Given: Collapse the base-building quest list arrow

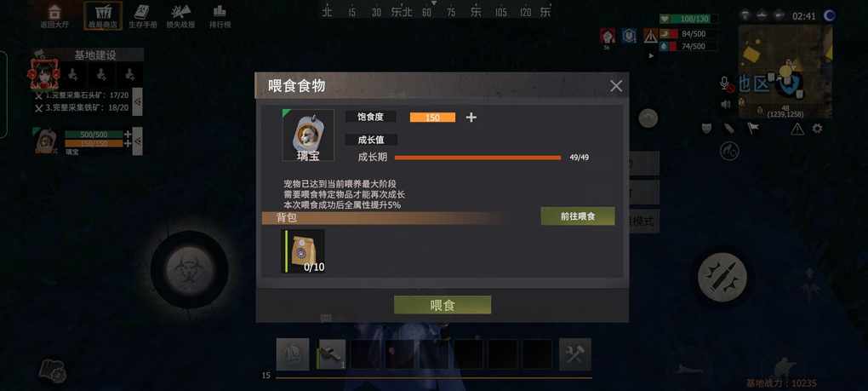Looking at the screenshot, I should [137, 101].
